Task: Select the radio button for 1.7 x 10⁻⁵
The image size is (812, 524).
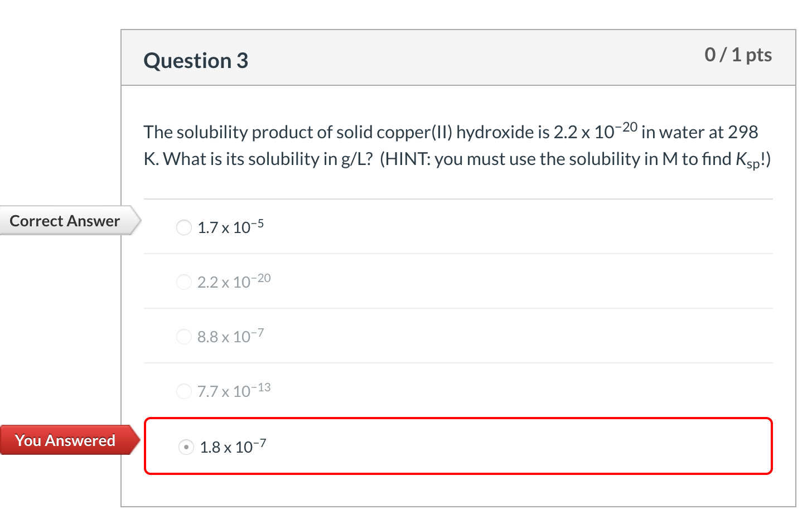Action: tap(184, 227)
